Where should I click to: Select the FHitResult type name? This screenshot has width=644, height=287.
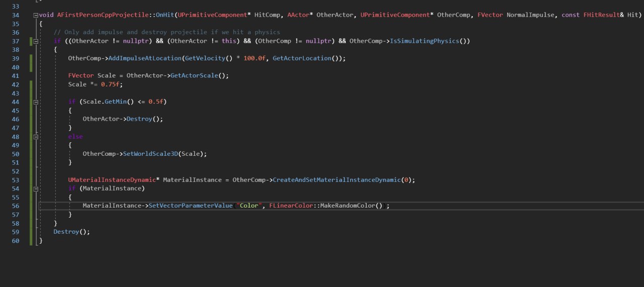601,15
